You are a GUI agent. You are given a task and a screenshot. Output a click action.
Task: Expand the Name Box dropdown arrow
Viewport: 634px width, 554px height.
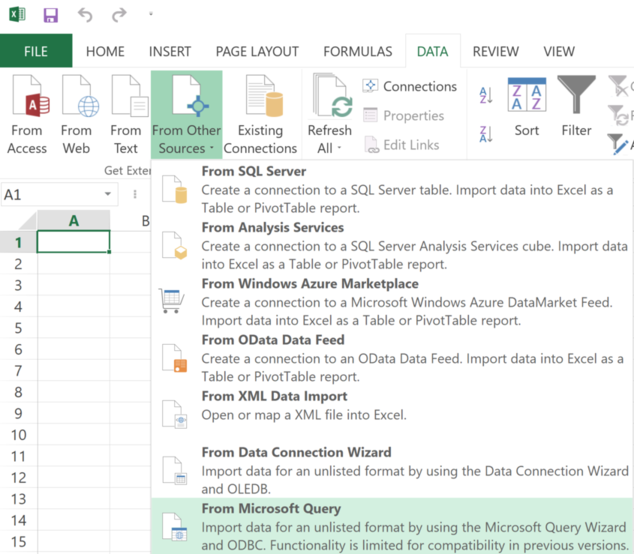point(108,194)
